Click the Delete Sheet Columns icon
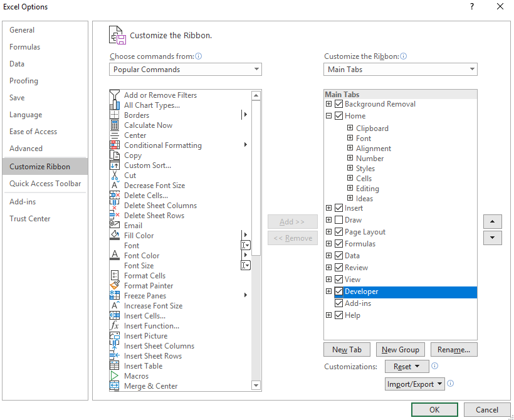 (115, 206)
